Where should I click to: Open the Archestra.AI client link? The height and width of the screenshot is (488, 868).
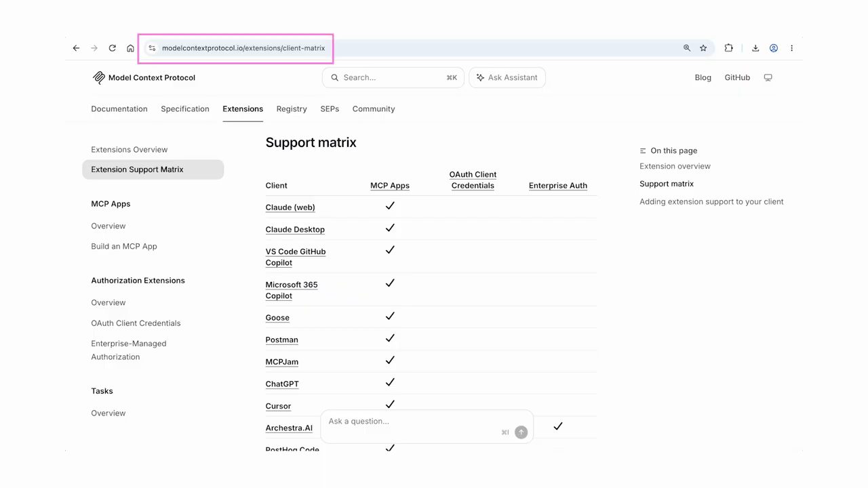point(289,428)
